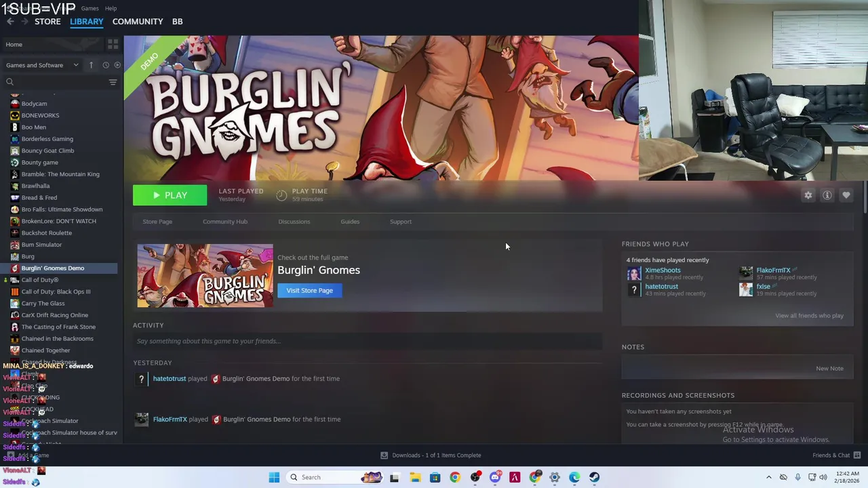Click Burglin' Gnomes full game thumbnail
This screenshot has height=488, width=868.
pos(205,276)
